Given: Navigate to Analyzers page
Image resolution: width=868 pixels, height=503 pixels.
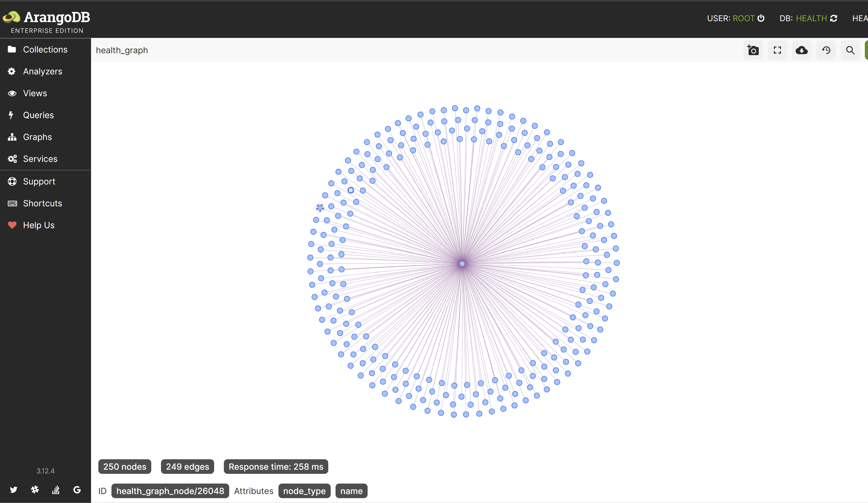Looking at the screenshot, I should tap(42, 71).
